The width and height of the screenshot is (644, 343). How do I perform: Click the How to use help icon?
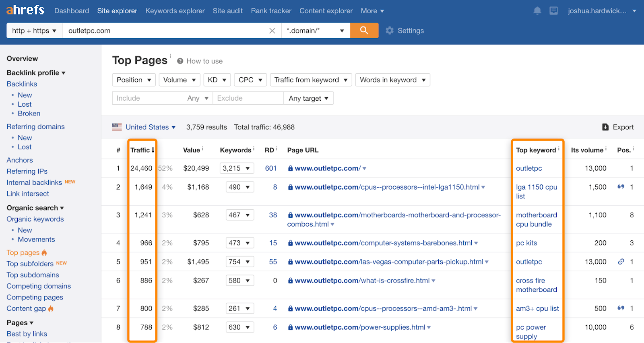[180, 61]
